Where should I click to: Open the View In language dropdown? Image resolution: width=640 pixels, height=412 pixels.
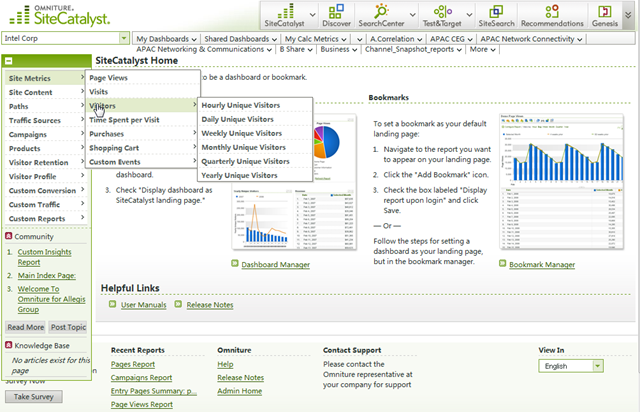569,366
